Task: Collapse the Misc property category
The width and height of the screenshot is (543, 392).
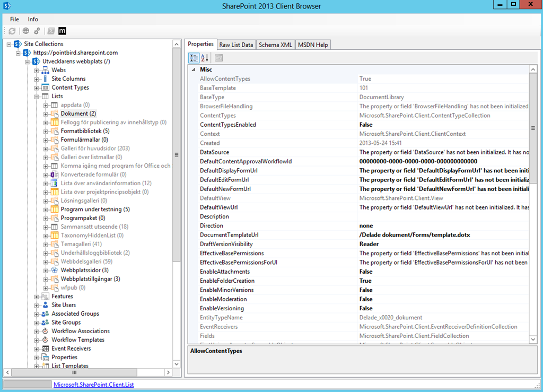Action: click(x=193, y=69)
